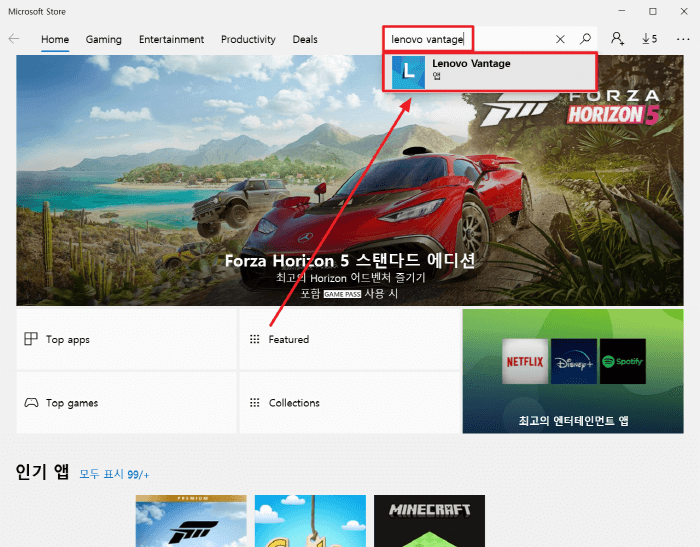
Task: Open the Forza Horizon 5 hero banner
Action: 350,180
